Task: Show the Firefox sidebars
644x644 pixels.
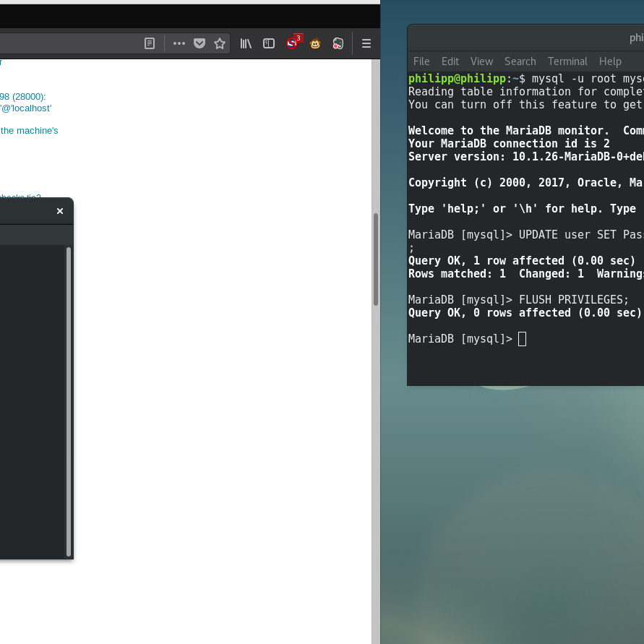Action: pyautogui.click(x=269, y=43)
